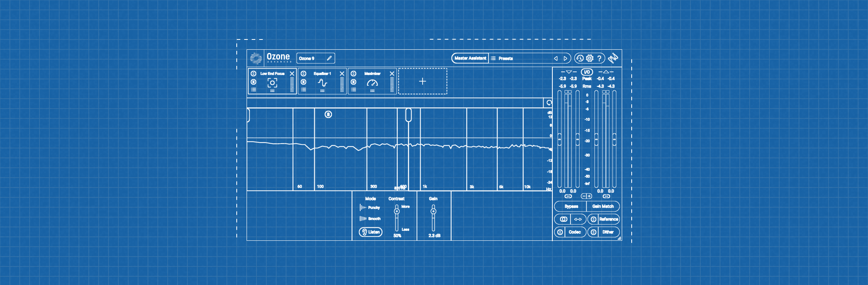Click the 2.3 dB gain value
The height and width of the screenshot is (285, 868).
click(x=434, y=236)
